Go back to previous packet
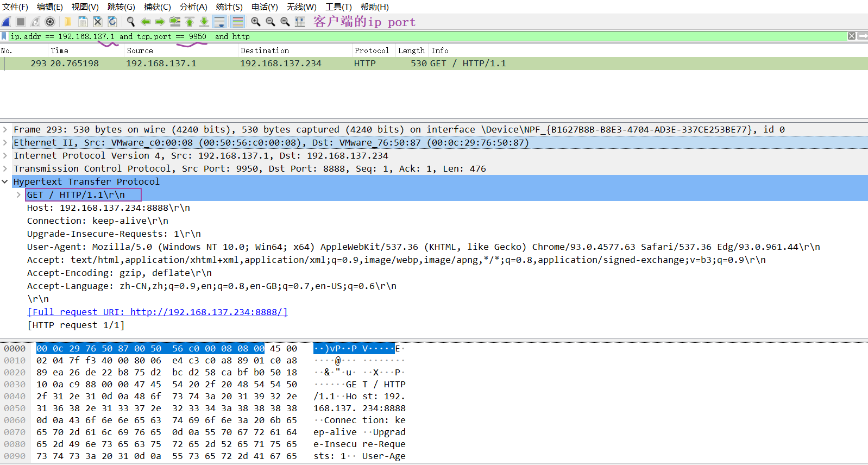This screenshot has width=868, height=465. 146,22
